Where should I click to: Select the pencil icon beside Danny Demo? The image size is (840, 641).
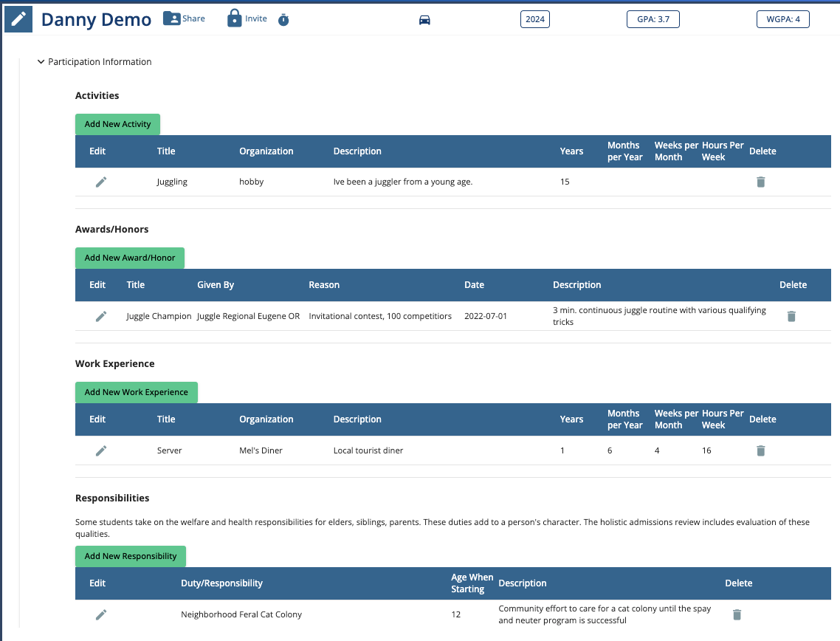[18, 18]
